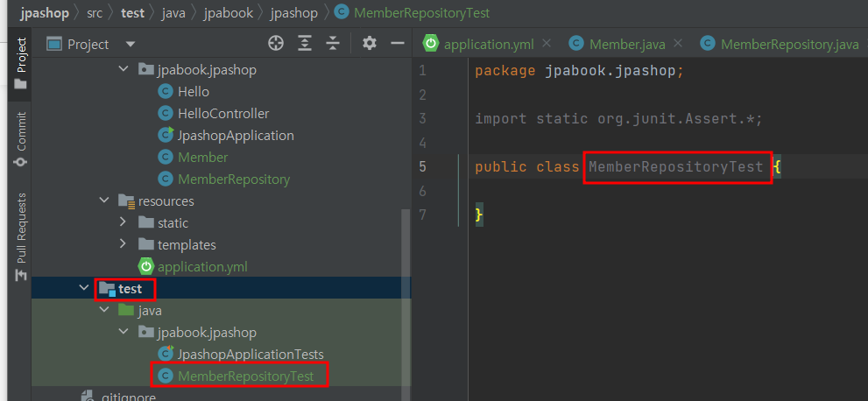The width and height of the screenshot is (868, 401).
Task: Expand the templates folder chevron
Action: click(123, 244)
